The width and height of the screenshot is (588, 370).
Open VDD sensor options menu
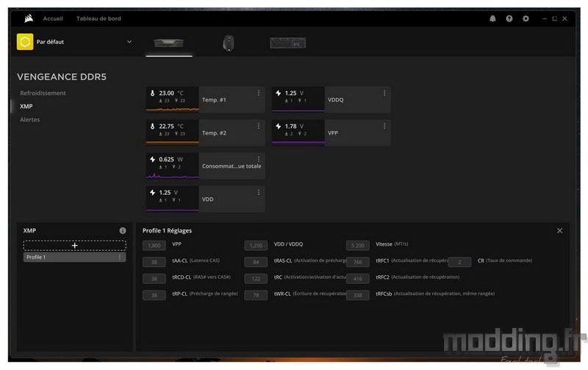(259, 193)
